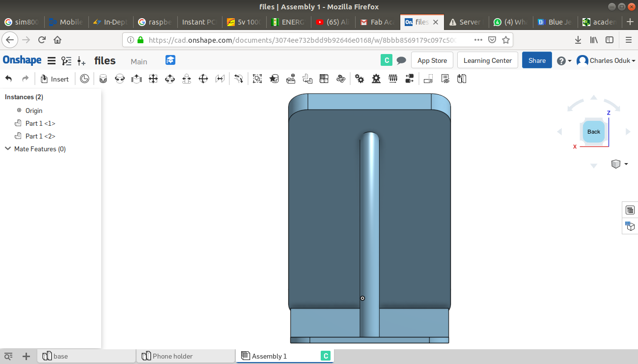
Task: Open the Onshape hamburger menu
Action: click(x=51, y=61)
